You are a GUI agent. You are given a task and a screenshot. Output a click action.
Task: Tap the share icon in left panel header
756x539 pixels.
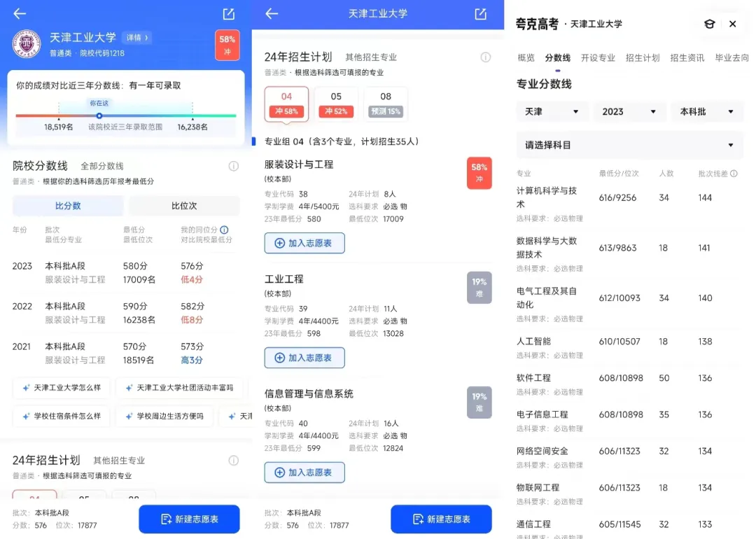click(x=228, y=14)
